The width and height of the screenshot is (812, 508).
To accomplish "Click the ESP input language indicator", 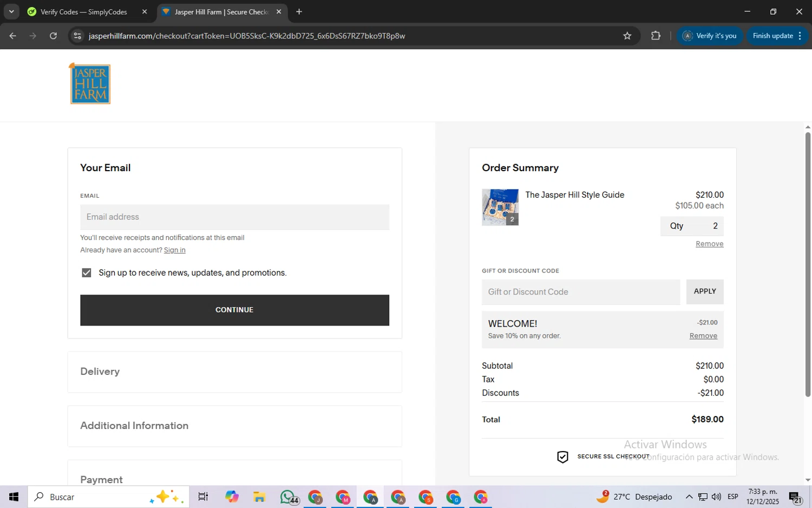I will point(733,497).
